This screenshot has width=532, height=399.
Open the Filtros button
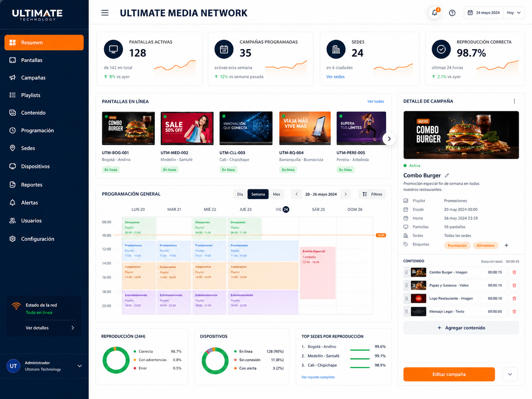click(372, 194)
